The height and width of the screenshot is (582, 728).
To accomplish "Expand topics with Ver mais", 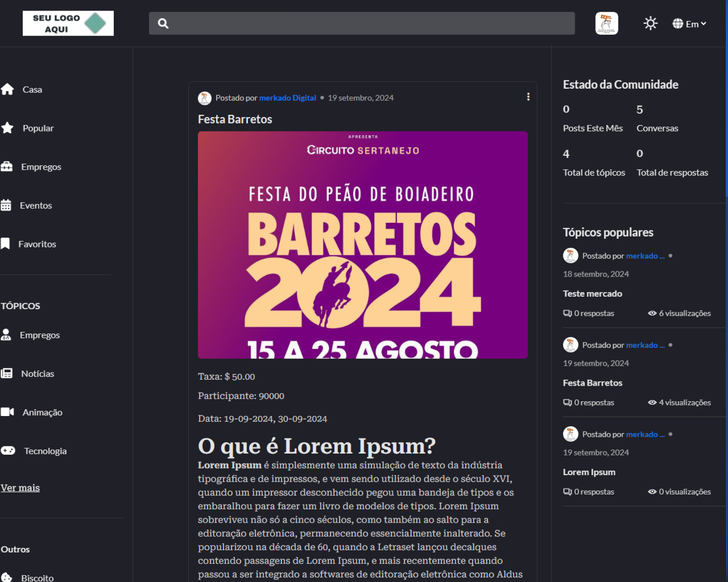I will (20, 488).
